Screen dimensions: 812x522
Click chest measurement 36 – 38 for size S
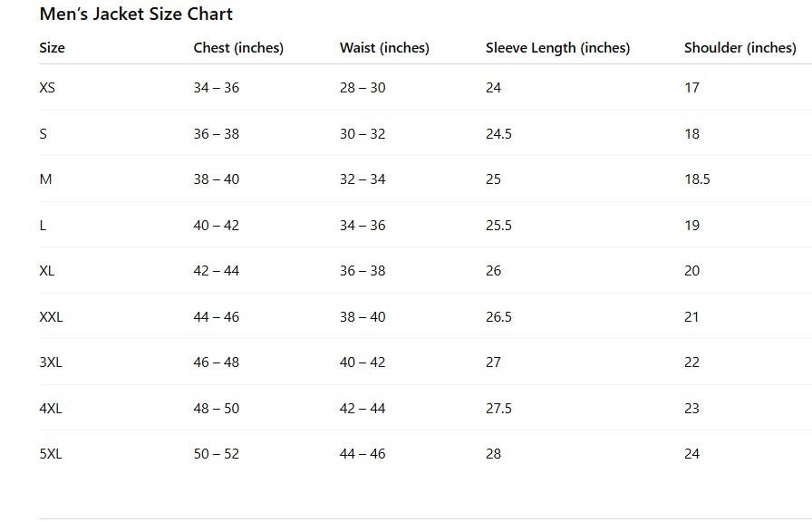coord(217,134)
